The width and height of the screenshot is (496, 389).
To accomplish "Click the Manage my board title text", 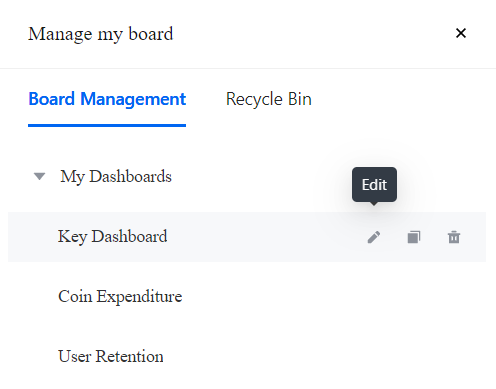I will (101, 34).
